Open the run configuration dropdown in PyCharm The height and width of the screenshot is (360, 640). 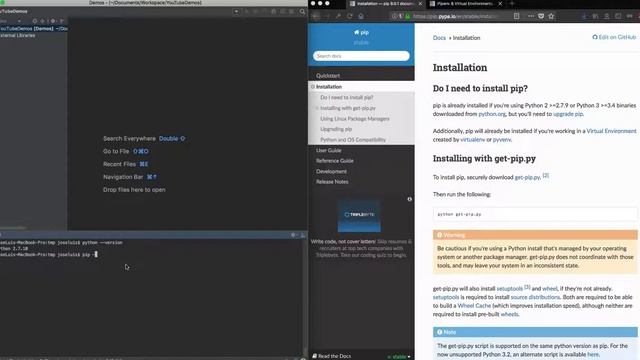point(236,11)
